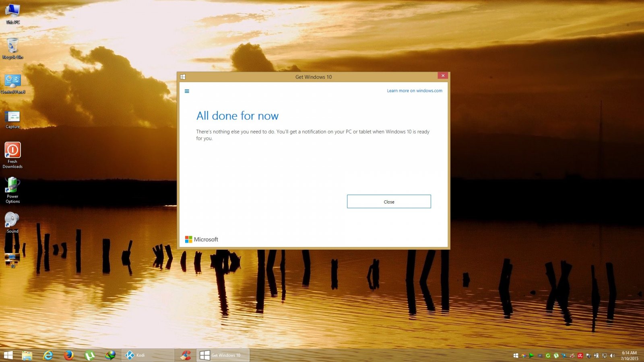This screenshot has width=644, height=362.
Task: Open uTorrent from the taskbar
Action: pyautogui.click(x=90, y=355)
